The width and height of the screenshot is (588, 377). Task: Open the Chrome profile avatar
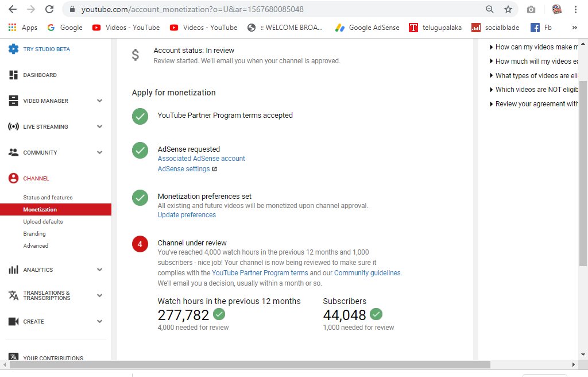coord(557,9)
